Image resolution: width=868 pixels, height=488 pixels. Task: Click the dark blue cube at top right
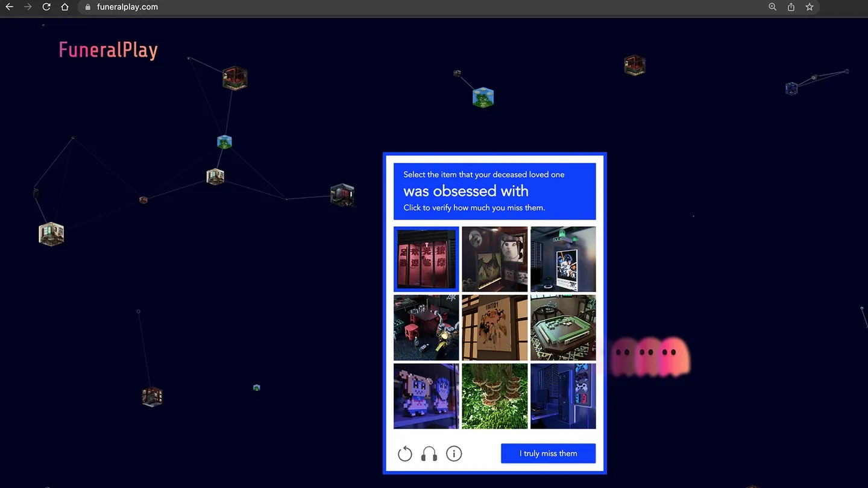tap(791, 89)
